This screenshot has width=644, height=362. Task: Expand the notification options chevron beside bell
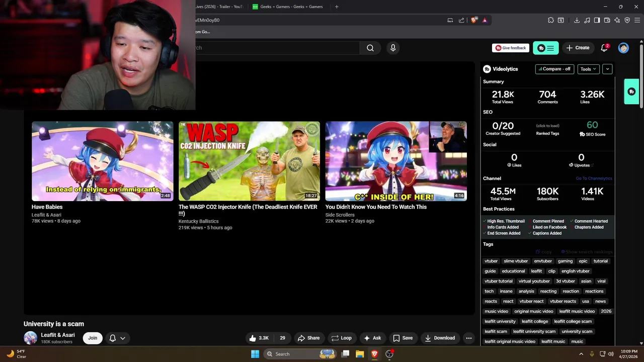click(122, 338)
